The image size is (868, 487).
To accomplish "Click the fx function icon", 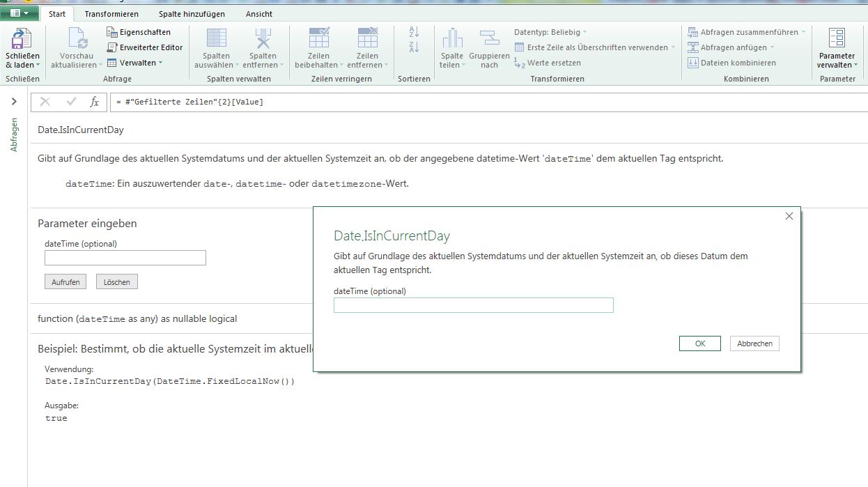I will pos(95,102).
